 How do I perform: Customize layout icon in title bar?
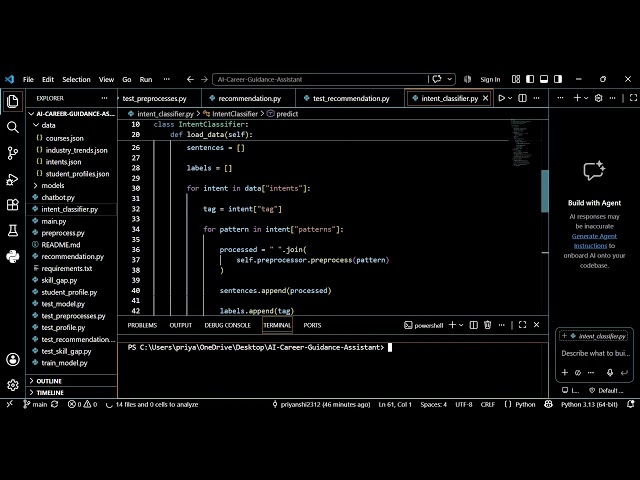[x=516, y=79]
